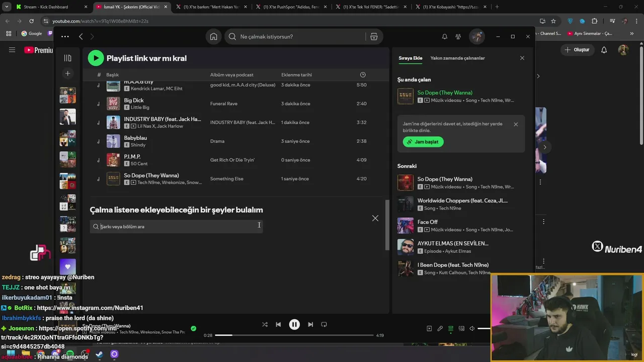The height and width of the screenshot is (362, 644).
Task: Play the 'Playlist link var mı kral' playlist
Action: pyautogui.click(x=96, y=58)
